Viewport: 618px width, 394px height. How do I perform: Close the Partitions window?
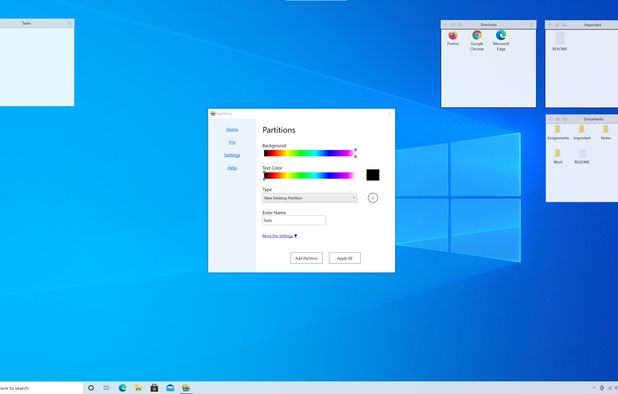(x=390, y=113)
